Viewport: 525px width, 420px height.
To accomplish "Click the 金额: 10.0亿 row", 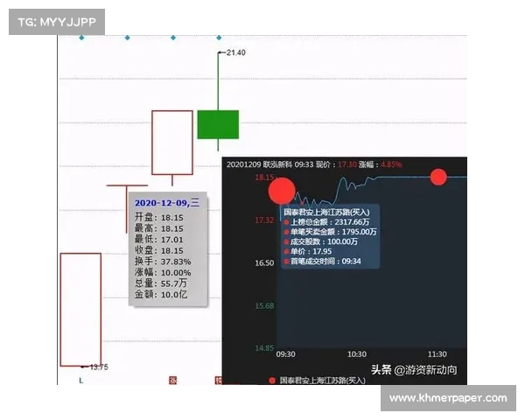I will (161, 294).
